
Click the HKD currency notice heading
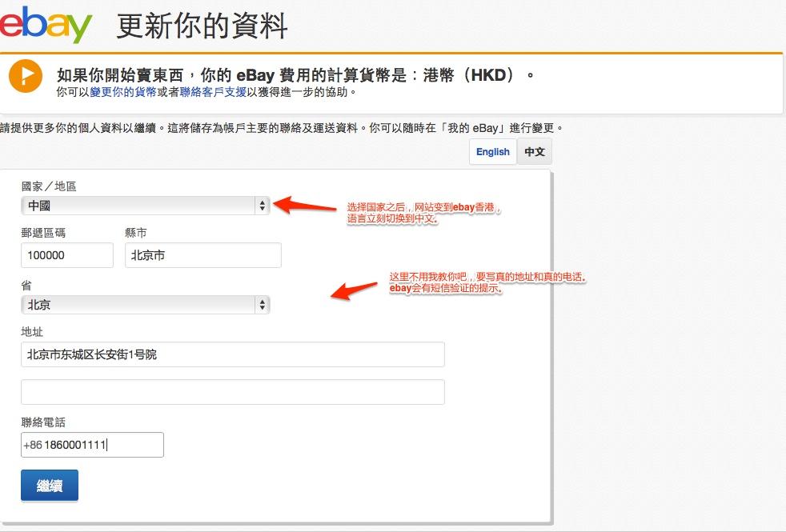pos(296,75)
